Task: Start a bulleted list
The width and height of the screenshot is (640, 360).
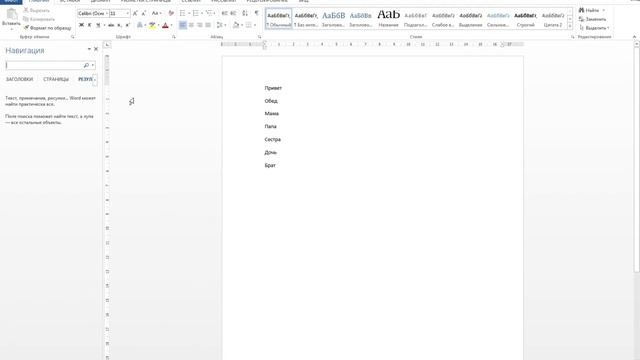Action: point(182,13)
